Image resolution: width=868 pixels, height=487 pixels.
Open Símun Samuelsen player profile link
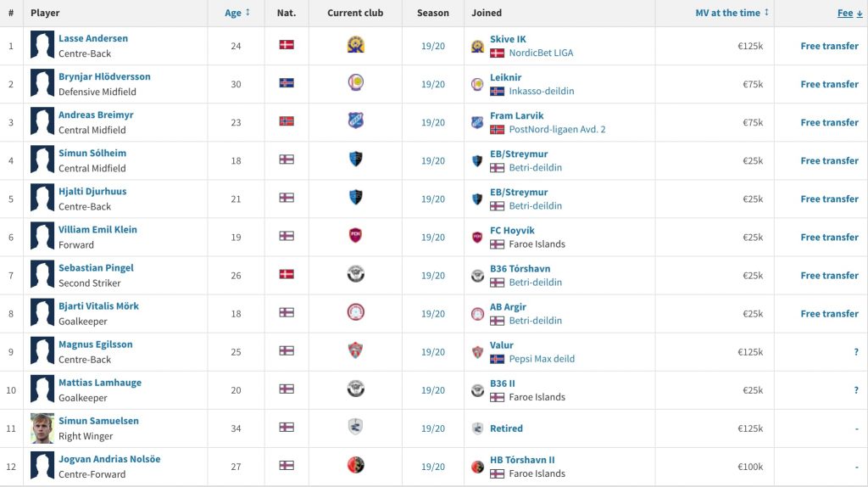[98, 421]
